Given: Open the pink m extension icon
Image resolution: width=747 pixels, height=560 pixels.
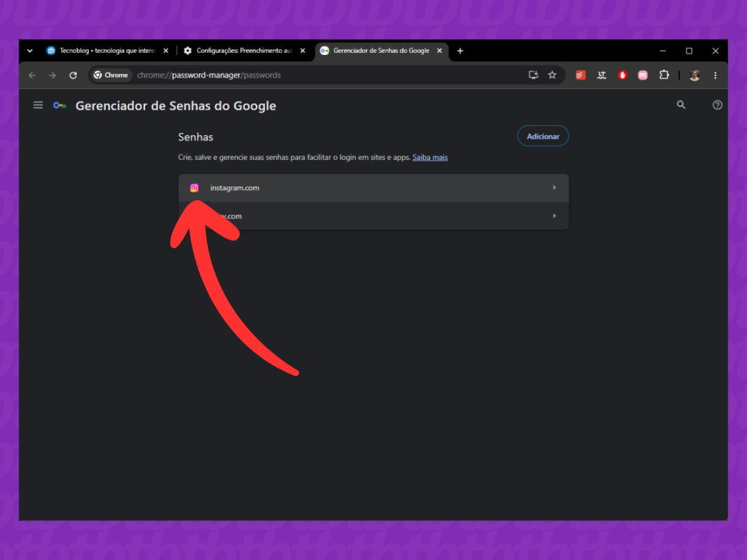Looking at the screenshot, I should (x=643, y=75).
